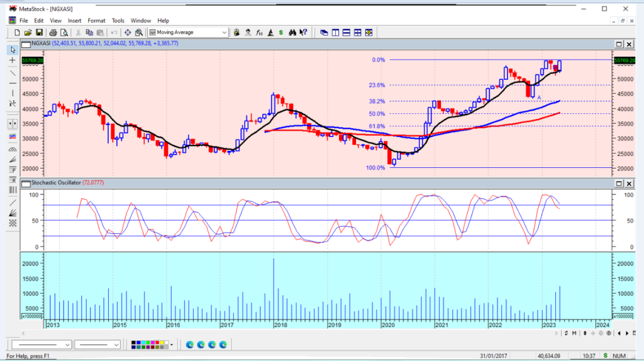Select the crosshair tool in left toolbar
644x361 pixels.
12,60
